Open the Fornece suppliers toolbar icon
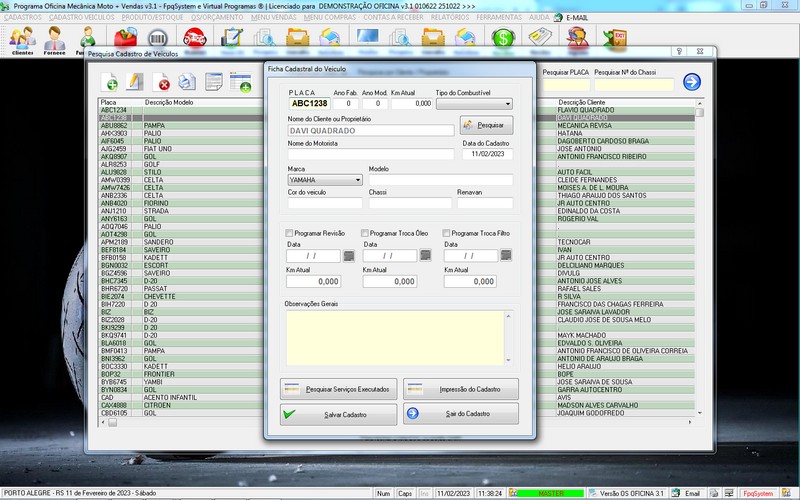Image resolution: width=800 pixels, height=500 pixels. click(56, 40)
